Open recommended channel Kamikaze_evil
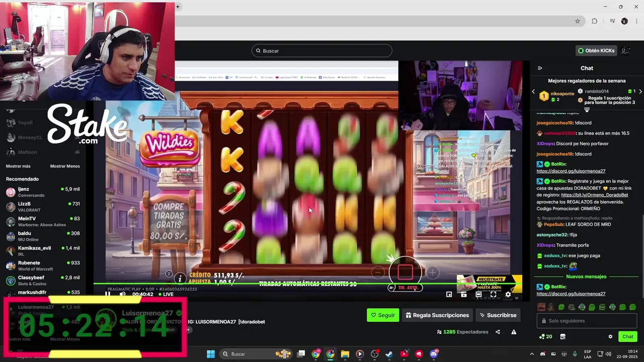The image size is (644, 362). coord(43,251)
